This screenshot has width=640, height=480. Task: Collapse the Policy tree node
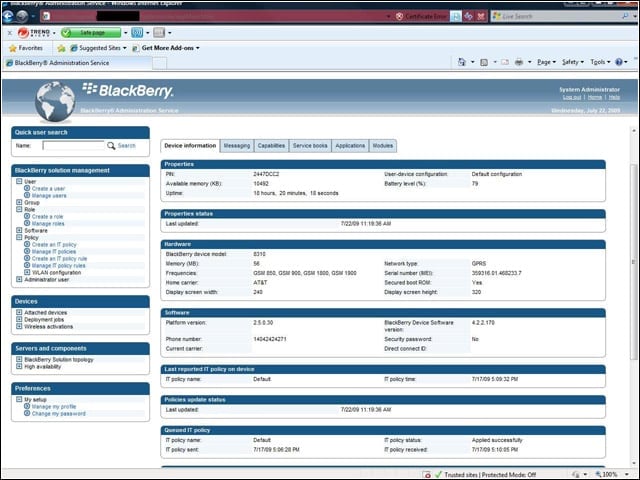coord(19,237)
